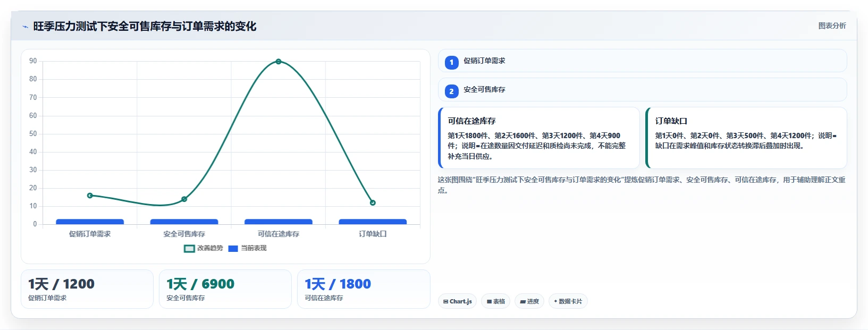The height and width of the screenshot is (330, 868).
Task: Click the 1天 / 1800 stat card
Action: (364, 289)
